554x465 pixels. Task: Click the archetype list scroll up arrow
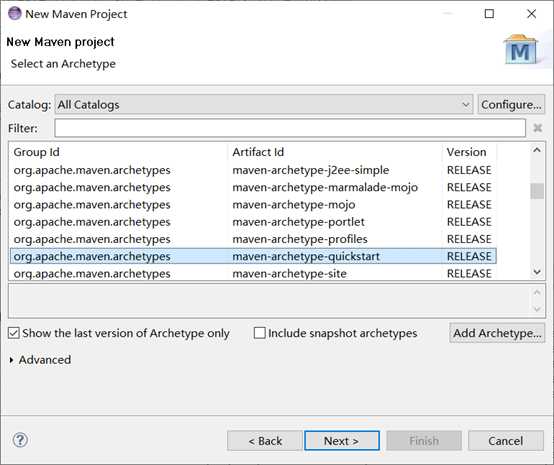537,150
